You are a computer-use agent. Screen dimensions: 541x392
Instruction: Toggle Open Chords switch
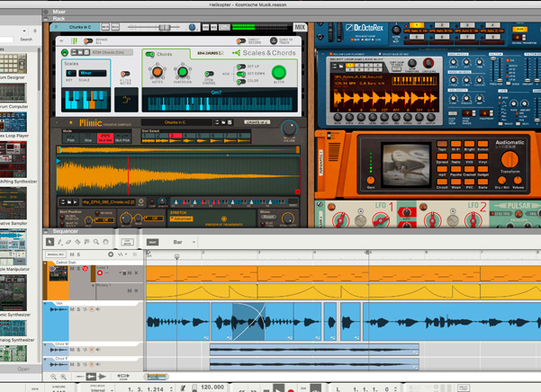pos(209,74)
